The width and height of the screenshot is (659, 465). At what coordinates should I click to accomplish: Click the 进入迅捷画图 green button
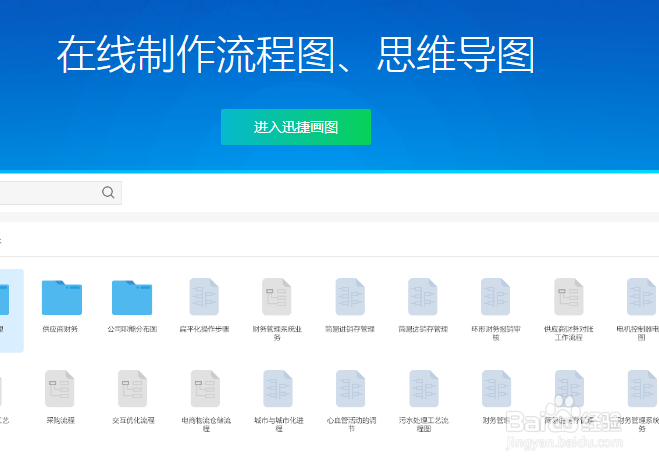tap(296, 127)
